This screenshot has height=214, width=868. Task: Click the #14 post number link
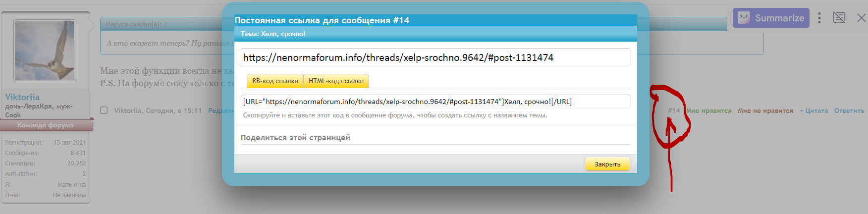[674, 110]
